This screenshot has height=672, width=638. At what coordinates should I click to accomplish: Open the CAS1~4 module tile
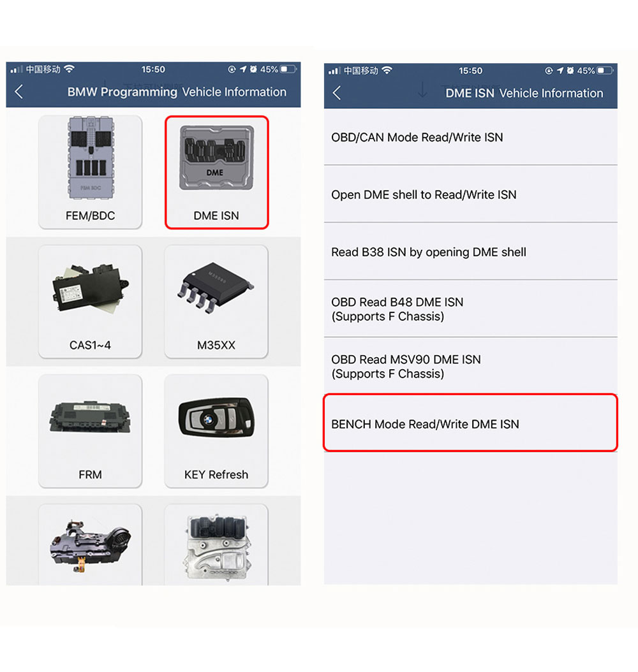coord(90,302)
